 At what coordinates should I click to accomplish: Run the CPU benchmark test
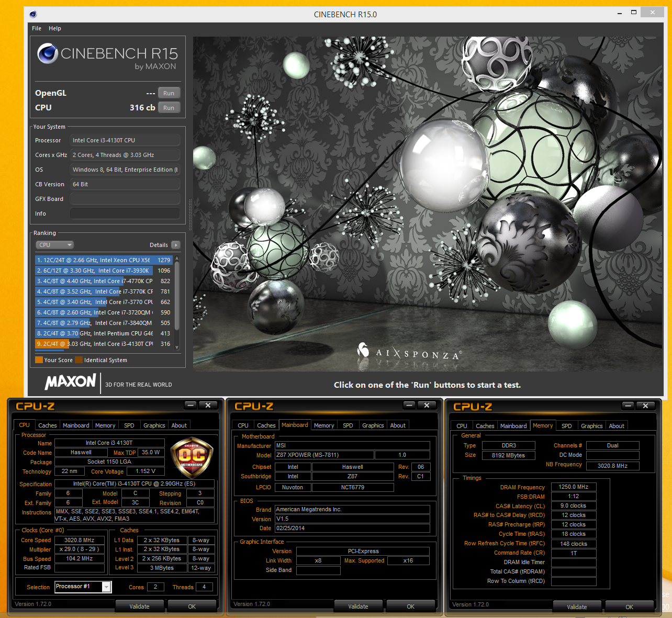click(169, 108)
